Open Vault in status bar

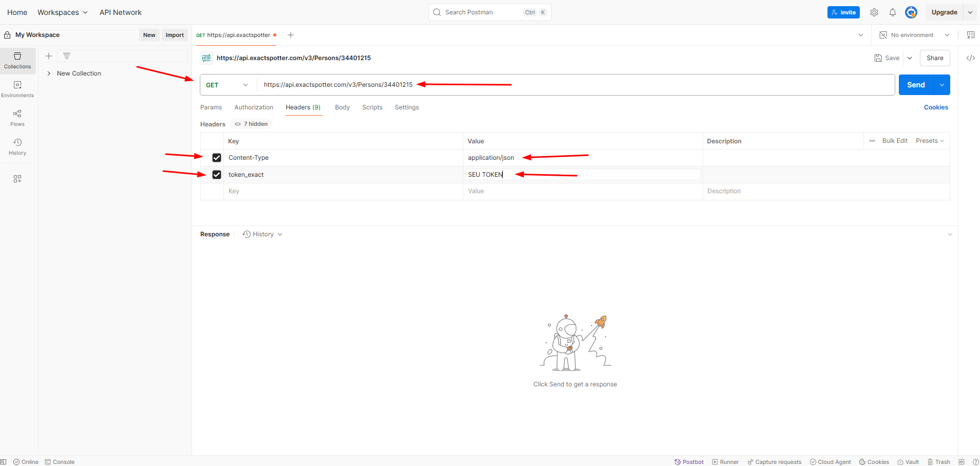click(x=908, y=462)
